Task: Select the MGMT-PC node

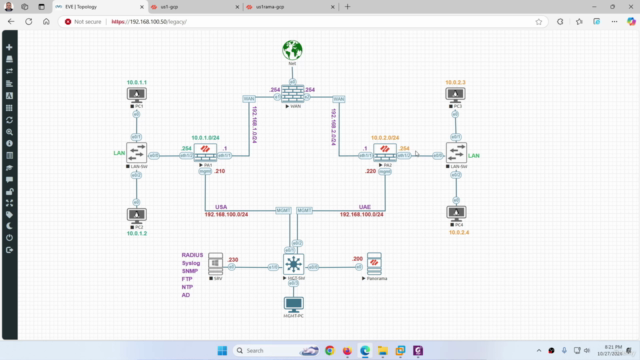Action: tap(293, 304)
